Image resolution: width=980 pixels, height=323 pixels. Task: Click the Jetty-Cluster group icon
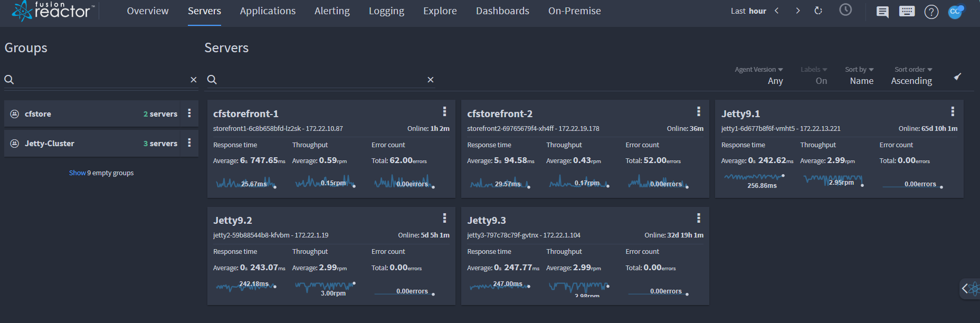tap(15, 144)
